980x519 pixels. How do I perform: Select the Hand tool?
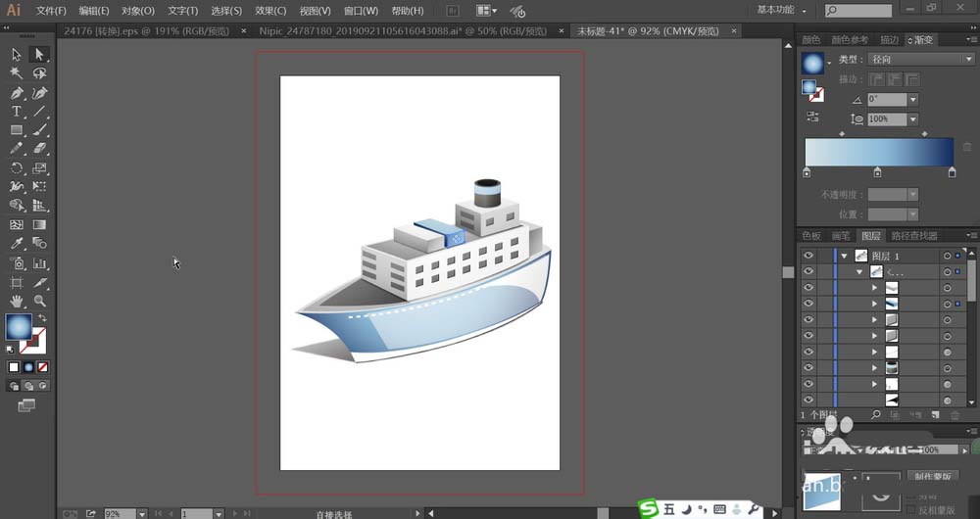pyautogui.click(x=17, y=301)
